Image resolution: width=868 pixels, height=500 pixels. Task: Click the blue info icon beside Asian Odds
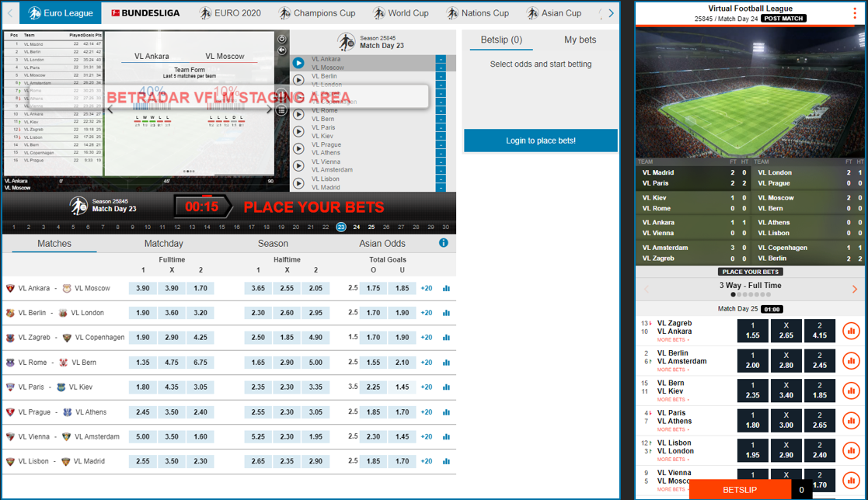tap(444, 243)
